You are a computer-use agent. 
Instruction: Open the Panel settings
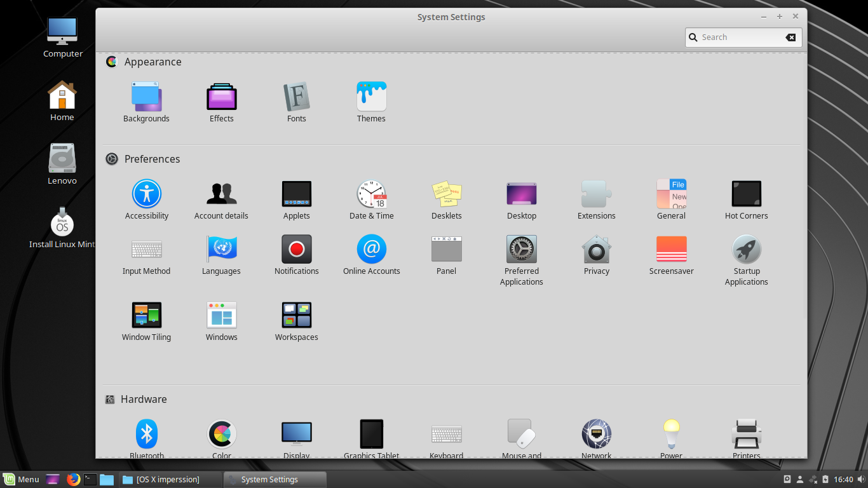tap(447, 255)
